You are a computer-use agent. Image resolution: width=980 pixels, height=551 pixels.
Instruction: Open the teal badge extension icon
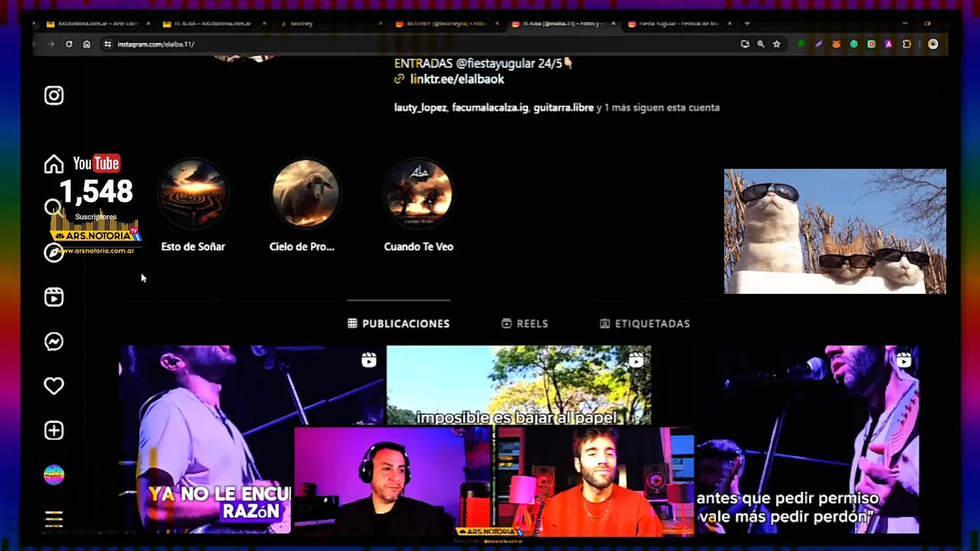click(854, 44)
